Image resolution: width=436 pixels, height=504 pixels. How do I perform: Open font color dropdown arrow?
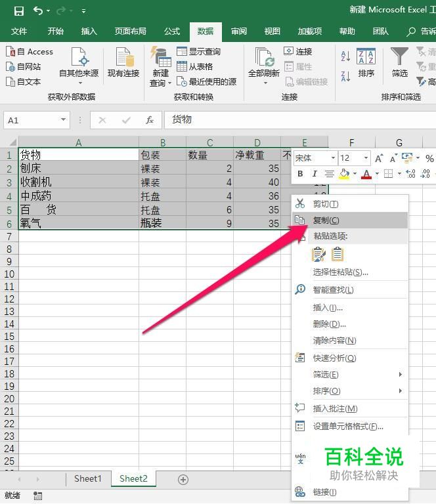[x=377, y=174]
